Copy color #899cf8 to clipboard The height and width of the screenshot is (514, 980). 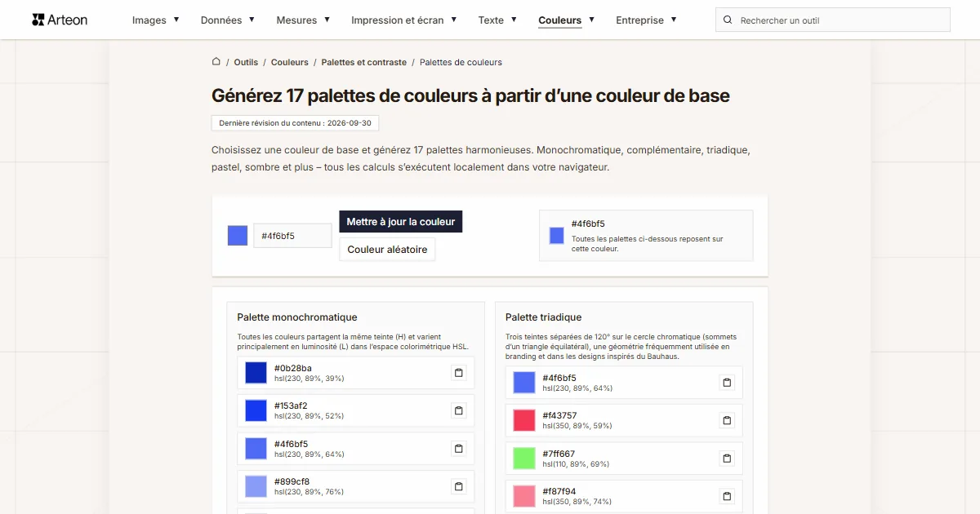459,486
